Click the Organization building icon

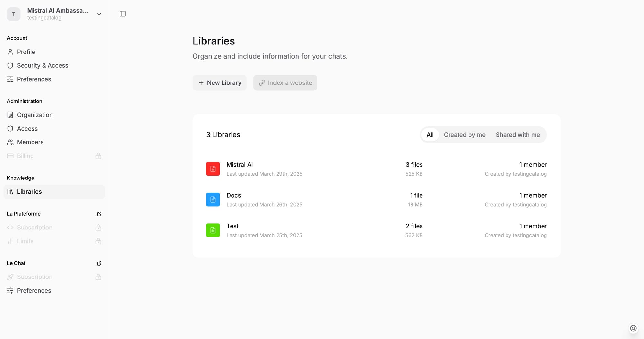coord(10,115)
